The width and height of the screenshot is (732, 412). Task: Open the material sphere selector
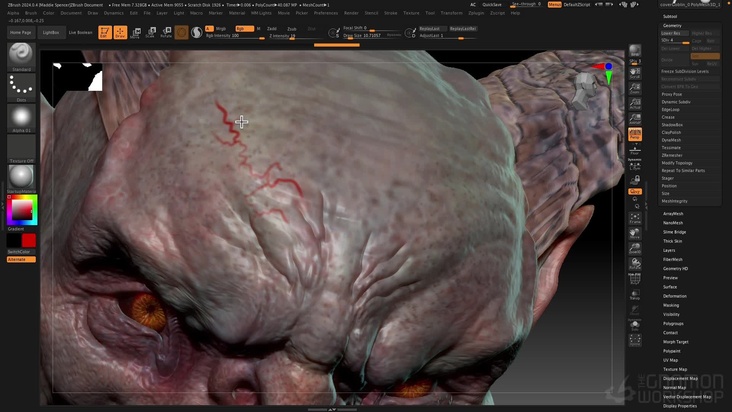click(x=21, y=176)
